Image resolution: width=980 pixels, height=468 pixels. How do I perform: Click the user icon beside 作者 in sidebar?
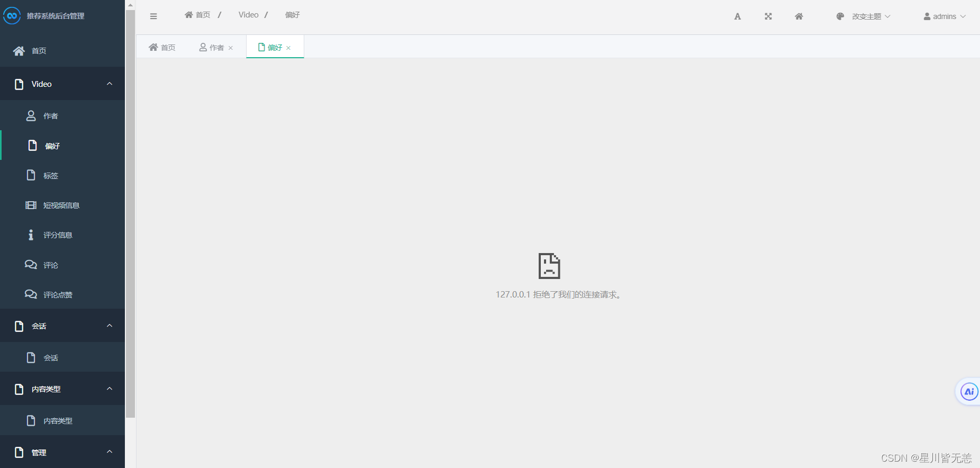tap(31, 116)
